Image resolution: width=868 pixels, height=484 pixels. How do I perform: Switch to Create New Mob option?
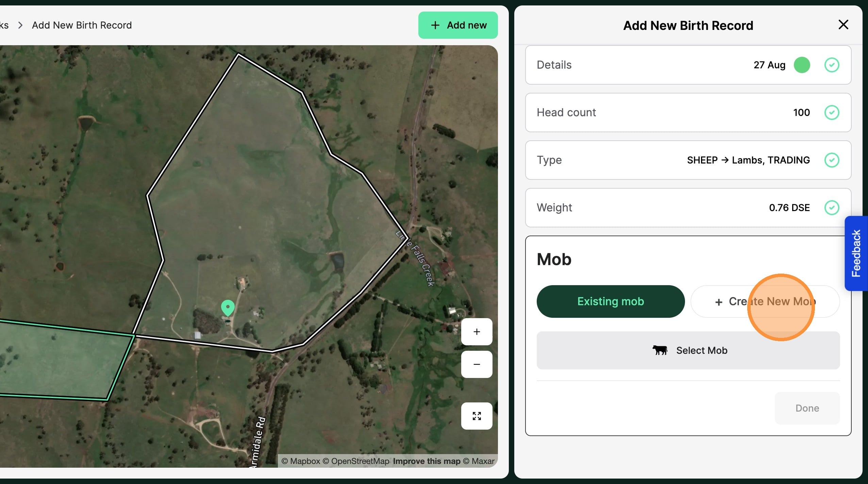pyautogui.click(x=765, y=301)
